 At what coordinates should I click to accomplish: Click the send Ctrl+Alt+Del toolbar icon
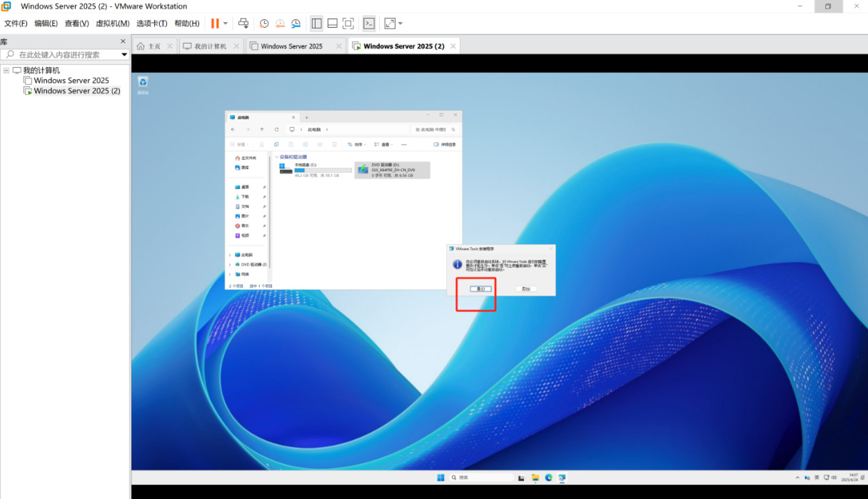243,24
